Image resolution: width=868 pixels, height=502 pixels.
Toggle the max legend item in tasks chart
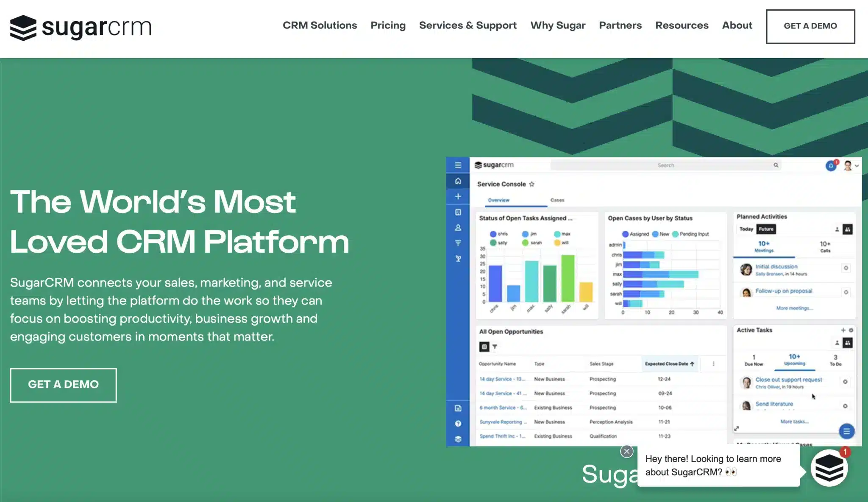[x=562, y=234]
